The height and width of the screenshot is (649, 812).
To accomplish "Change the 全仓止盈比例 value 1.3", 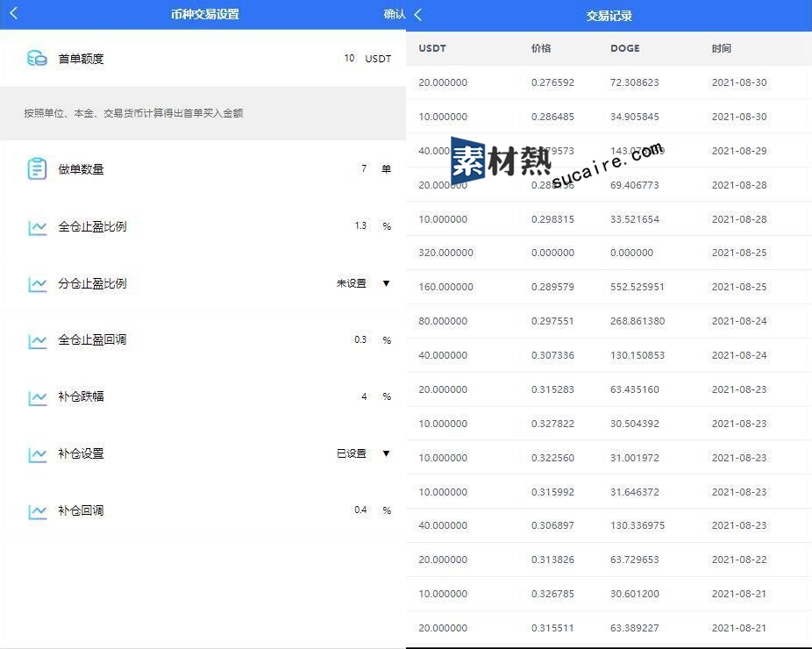I will [360, 226].
